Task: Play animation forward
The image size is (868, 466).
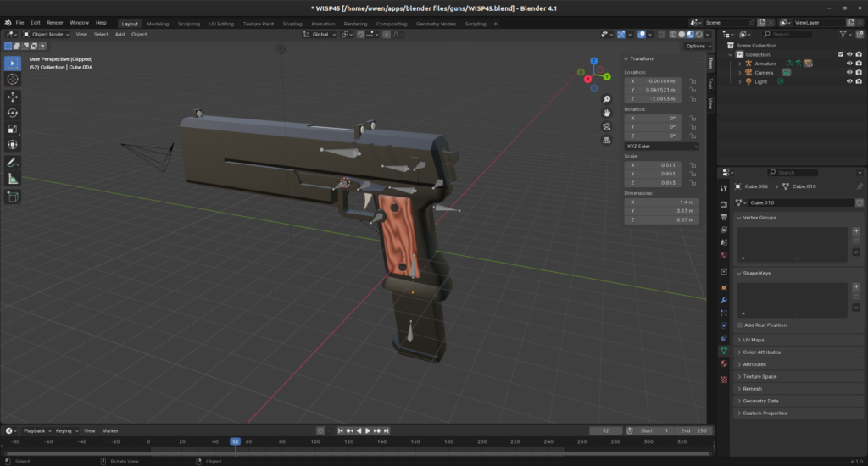Action: point(368,430)
